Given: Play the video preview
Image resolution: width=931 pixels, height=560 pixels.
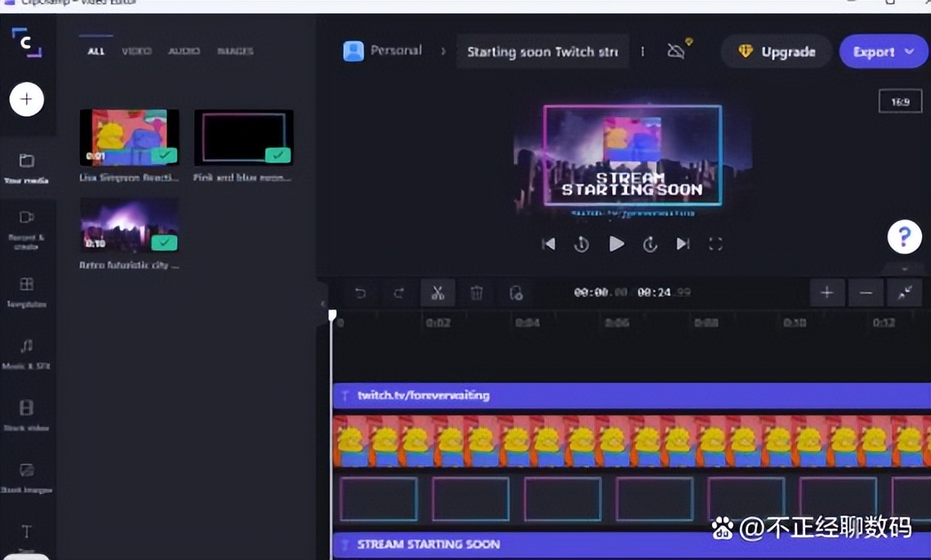Looking at the screenshot, I should click(x=617, y=244).
